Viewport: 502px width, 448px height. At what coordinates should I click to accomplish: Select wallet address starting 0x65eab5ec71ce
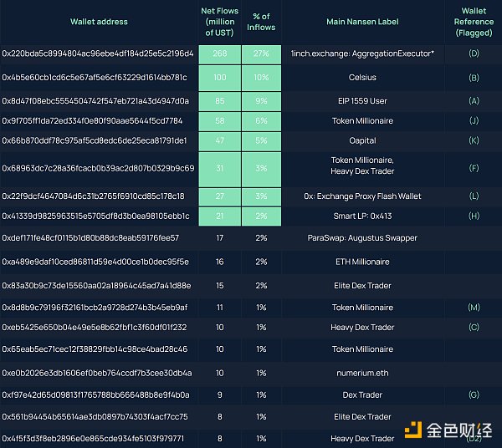pos(95,349)
